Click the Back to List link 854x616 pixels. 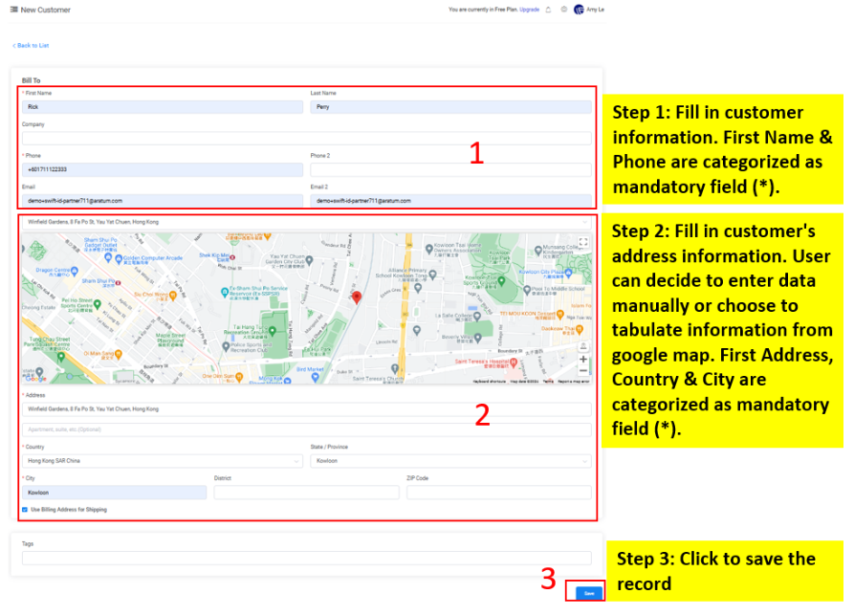(x=31, y=46)
